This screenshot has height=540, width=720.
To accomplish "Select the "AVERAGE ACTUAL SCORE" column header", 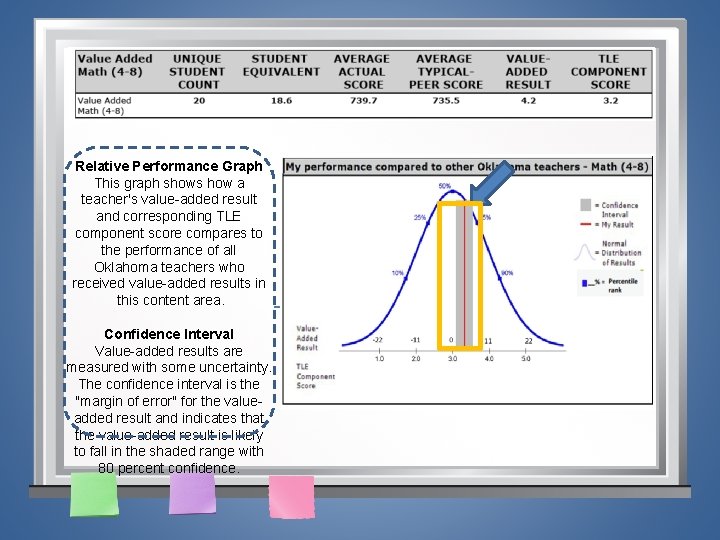I will (x=362, y=72).
